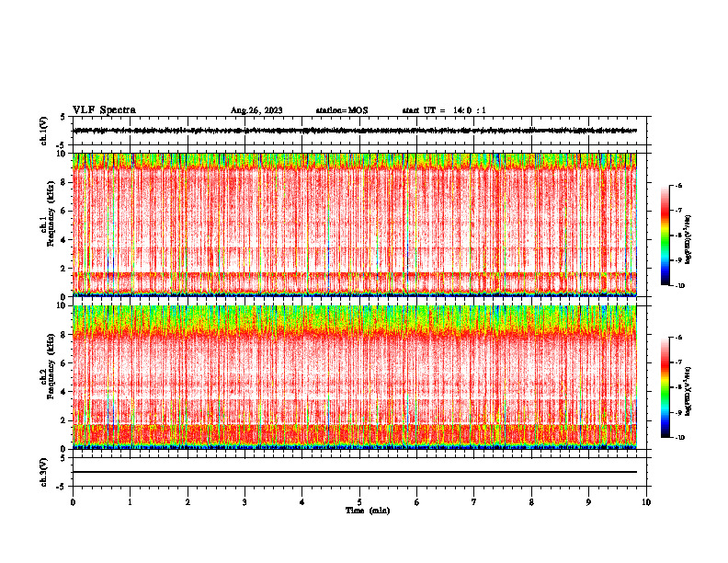Click time axis tick label "0"
The width and height of the screenshot is (728, 563).
[73, 502]
